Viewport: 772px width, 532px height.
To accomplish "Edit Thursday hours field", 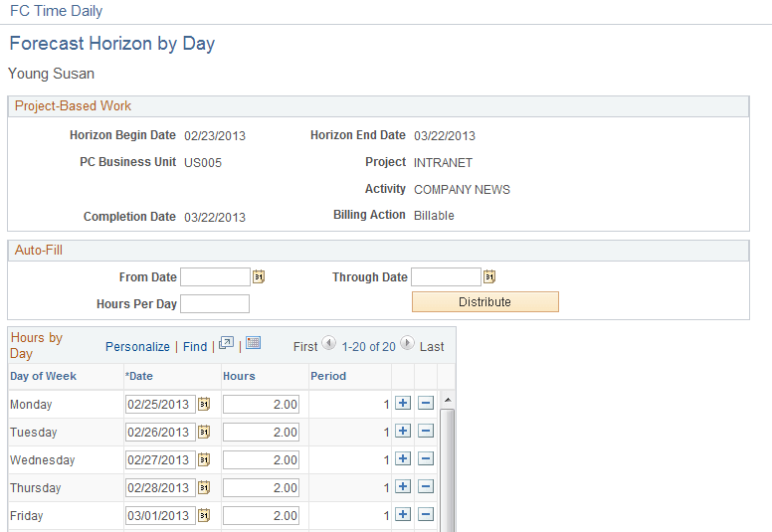I will point(261,487).
